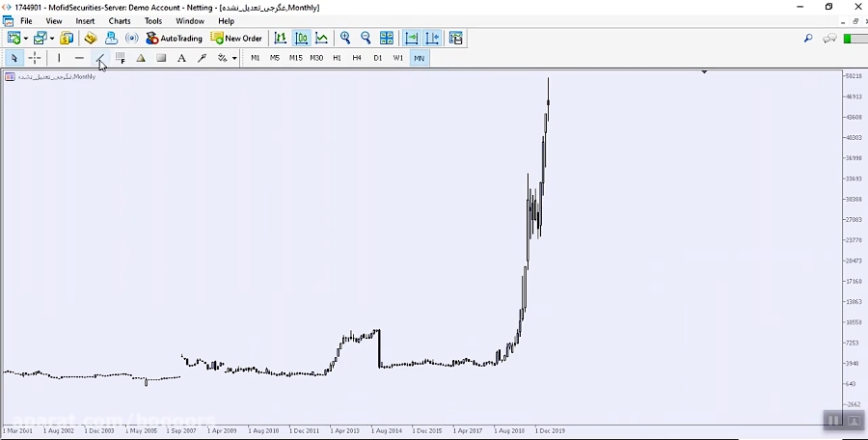Pick the horizontal line drawing tool
Image resolution: width=868 pixels, height=440 pixels.
[79, 58]
